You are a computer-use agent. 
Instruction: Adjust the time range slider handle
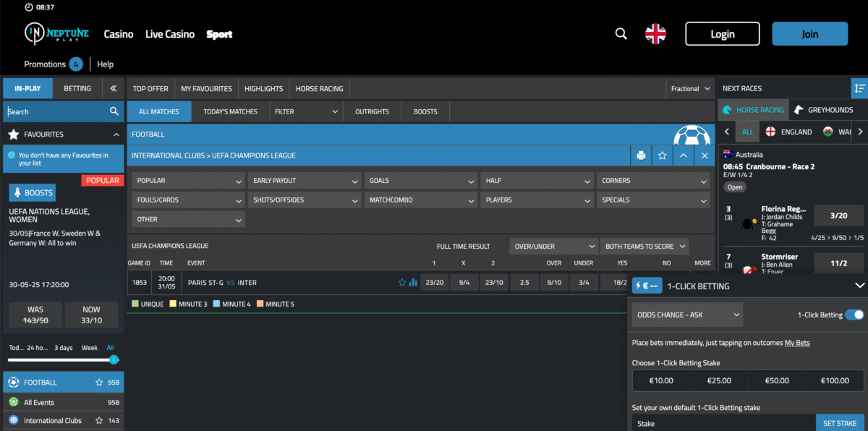114,360
